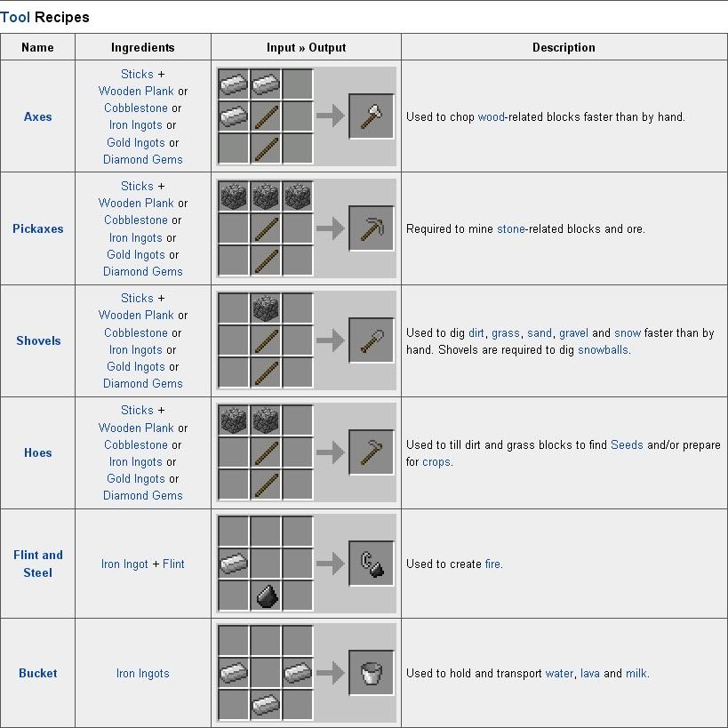The width and height of the screenshot is (728, 728).
Task: Open the crops link in Hoes description
Action: [436, 462]
